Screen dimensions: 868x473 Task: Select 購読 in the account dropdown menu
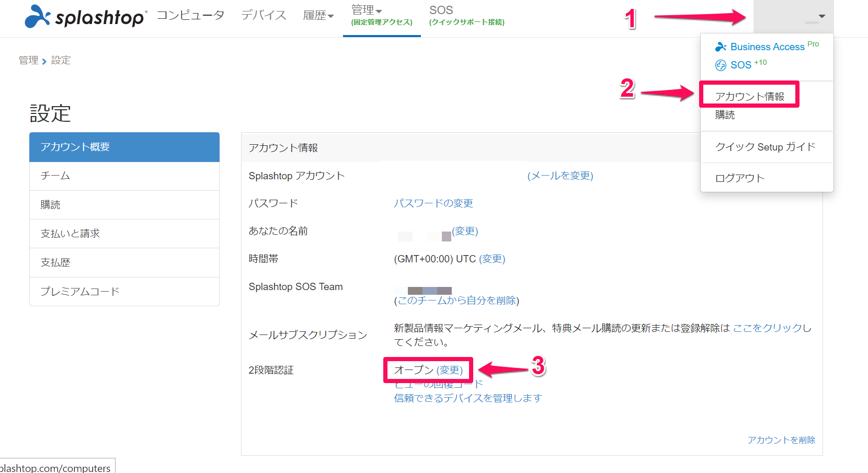pyautogui.click(x=725, y=115)
